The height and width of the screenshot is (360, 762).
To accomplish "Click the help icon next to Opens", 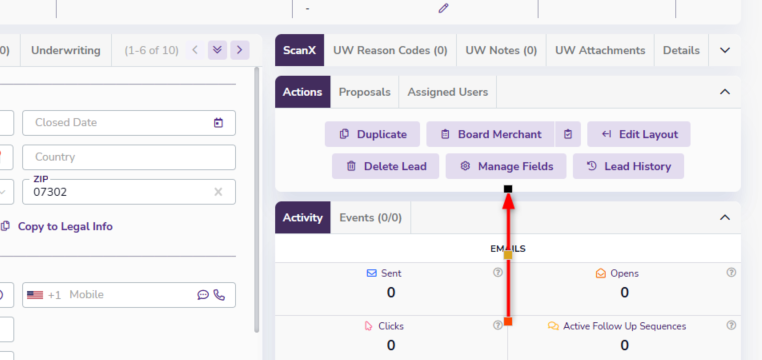I will pos(731,273).
